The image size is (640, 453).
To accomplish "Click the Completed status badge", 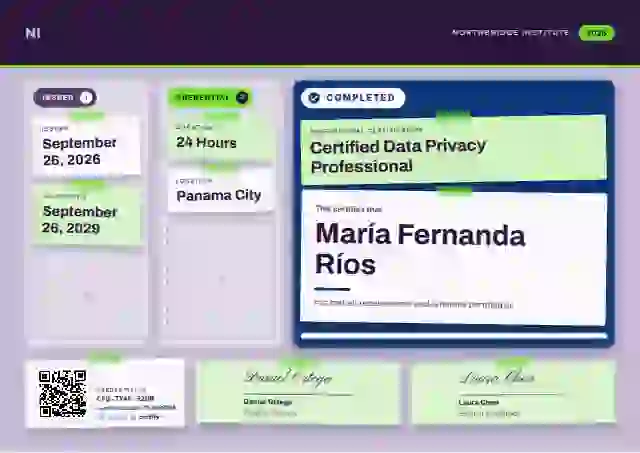I will (353, 98).
